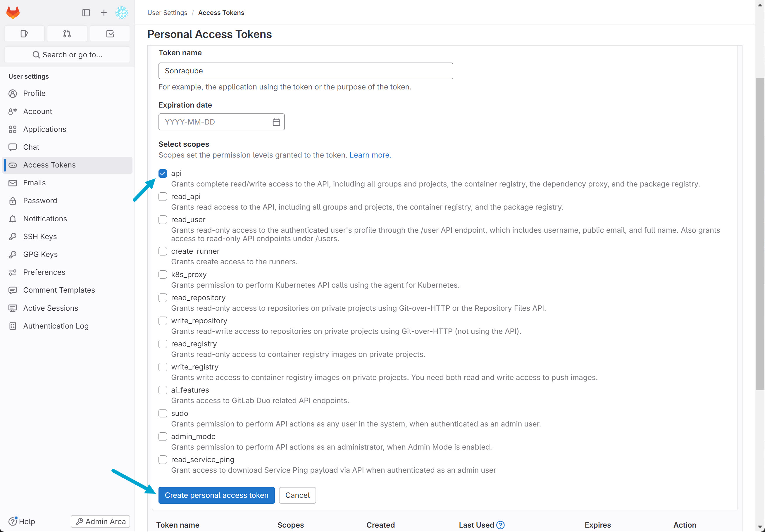Viewport: 765px width, 532px height.
Task: Open Preferences in the sidebar
Action: tap(44, 272)
